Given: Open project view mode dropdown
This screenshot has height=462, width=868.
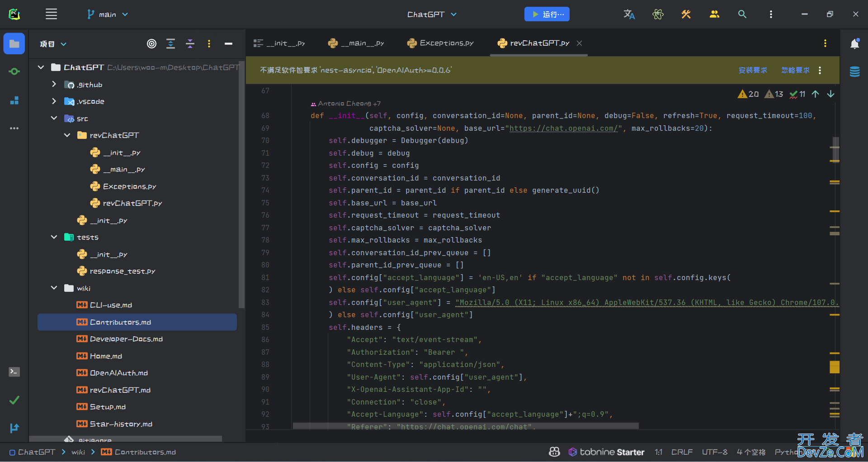Looking at the screenshot, I should pyautogui.click(x=53, y=44).
